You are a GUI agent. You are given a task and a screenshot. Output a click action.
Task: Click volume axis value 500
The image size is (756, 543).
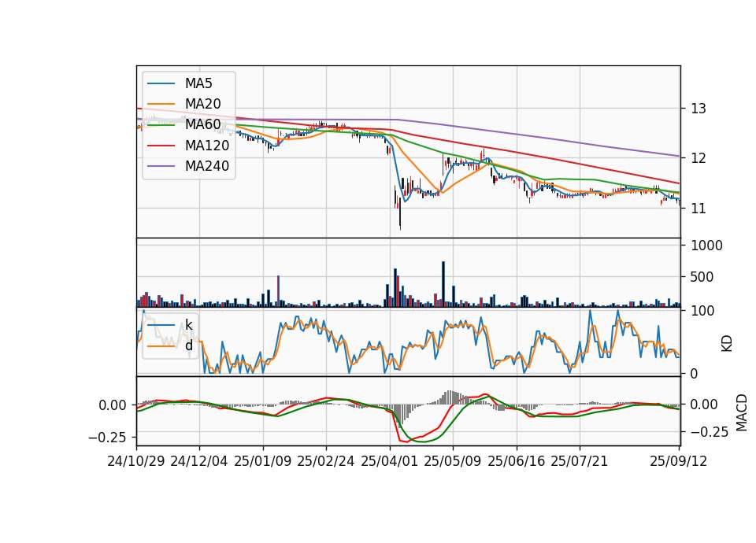pos(702,277)
